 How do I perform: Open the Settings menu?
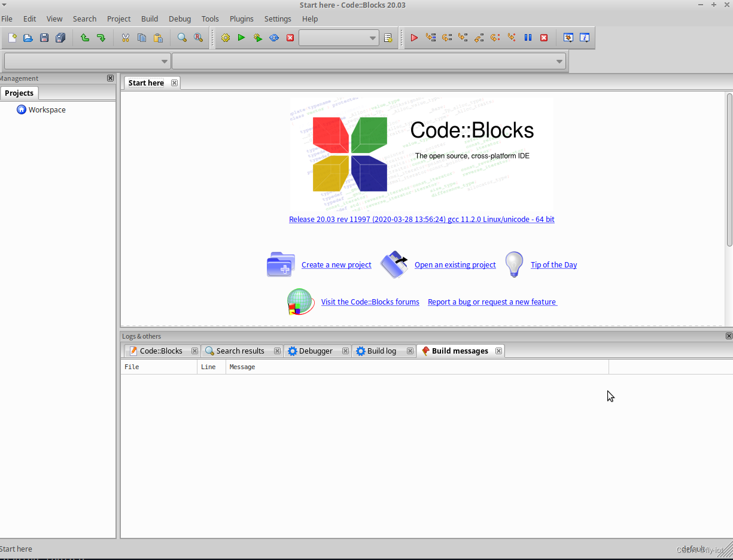pyautogui.click(x=278, y=19)
